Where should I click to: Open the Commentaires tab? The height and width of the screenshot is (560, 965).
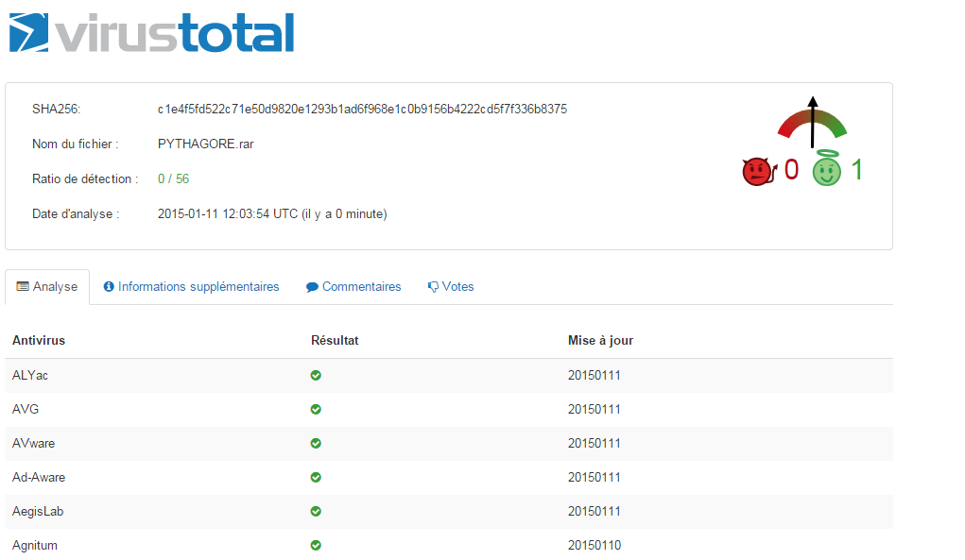353,286
